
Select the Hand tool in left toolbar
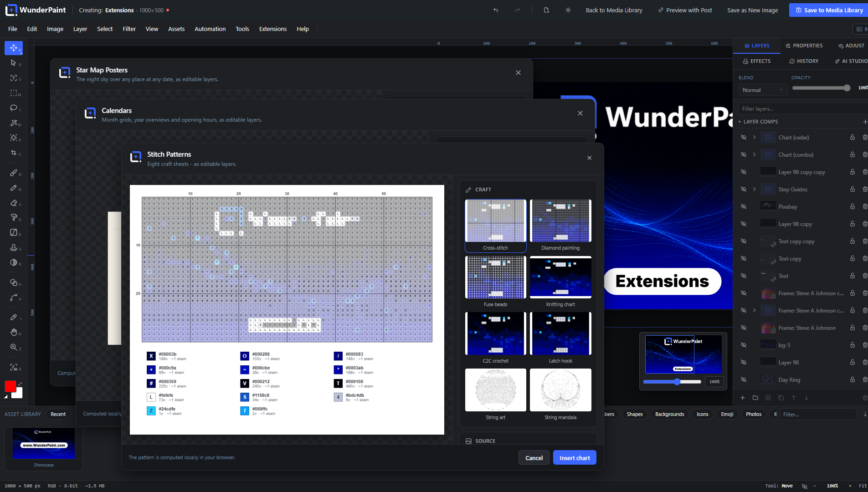point(14,332)
